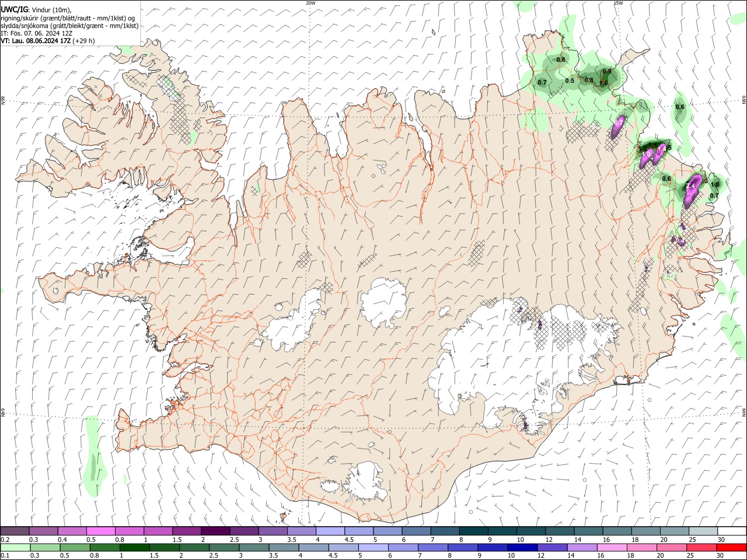This screenshot has width=747, height=560.
Task: Click the bottom-row legend label 0.1
Action: (x=5, y=556)
